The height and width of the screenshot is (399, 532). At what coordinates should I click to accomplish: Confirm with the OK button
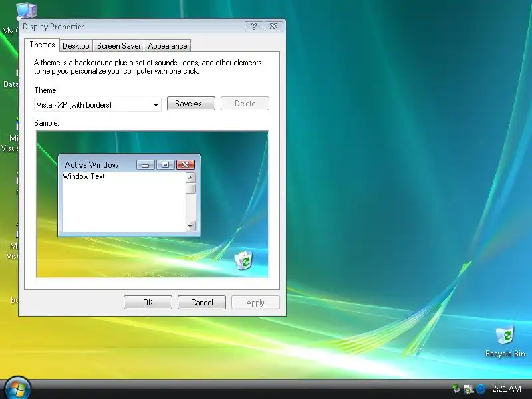pos(148,303)
